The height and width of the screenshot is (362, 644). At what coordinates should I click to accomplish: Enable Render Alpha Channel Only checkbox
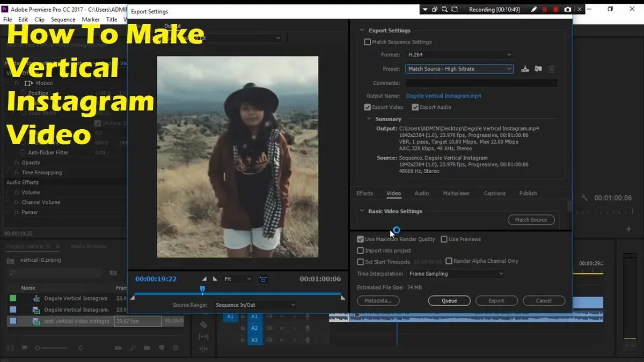coord(449,261)
